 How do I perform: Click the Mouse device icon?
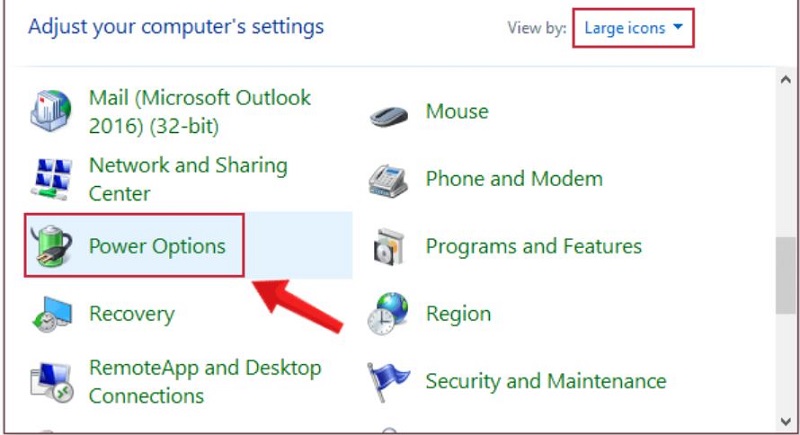[389, 116]
